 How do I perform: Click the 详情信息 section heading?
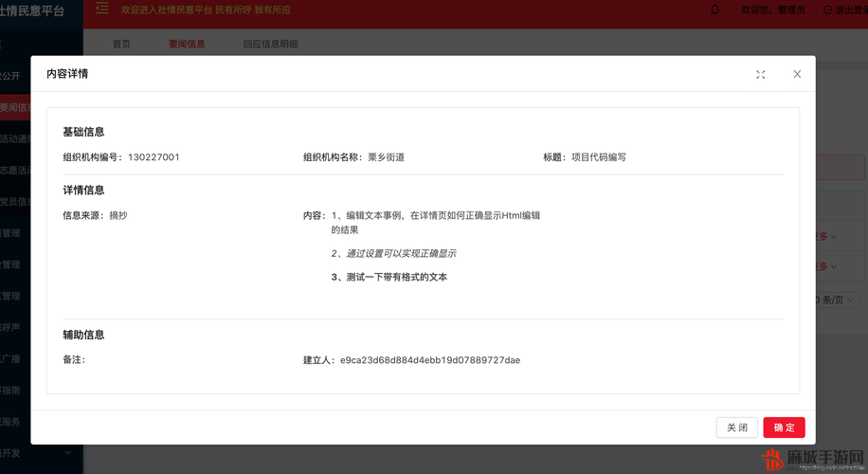pos(83,190)
